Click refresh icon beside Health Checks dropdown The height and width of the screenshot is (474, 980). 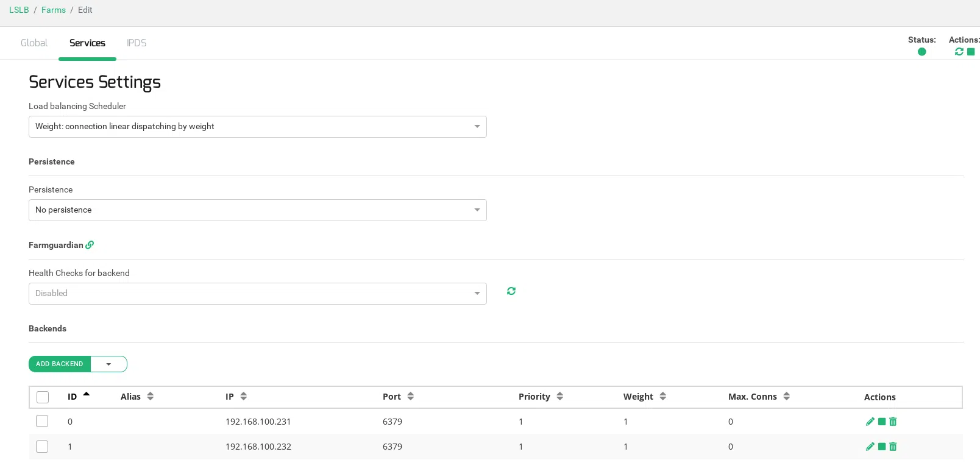tap(511, 291)
